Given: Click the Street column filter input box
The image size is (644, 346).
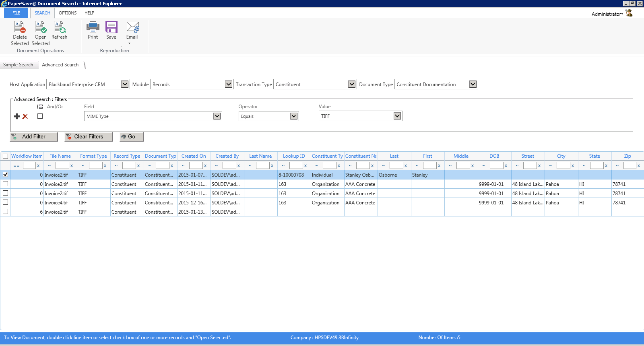Looking at the screenshot, I should point(530,165).
